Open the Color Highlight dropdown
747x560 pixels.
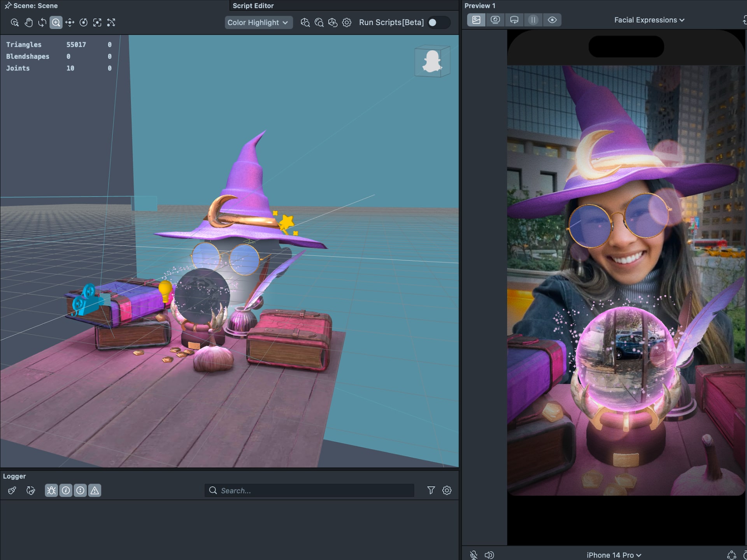coord(258,23)
